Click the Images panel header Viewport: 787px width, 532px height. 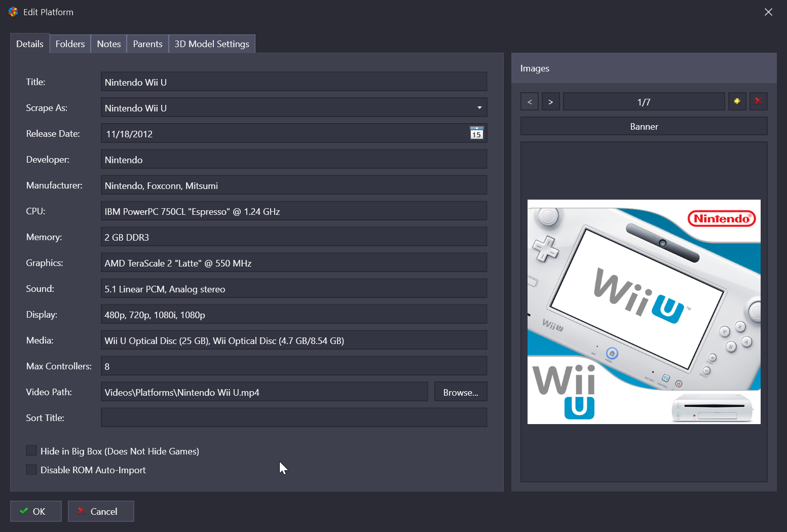click(644, 68)
